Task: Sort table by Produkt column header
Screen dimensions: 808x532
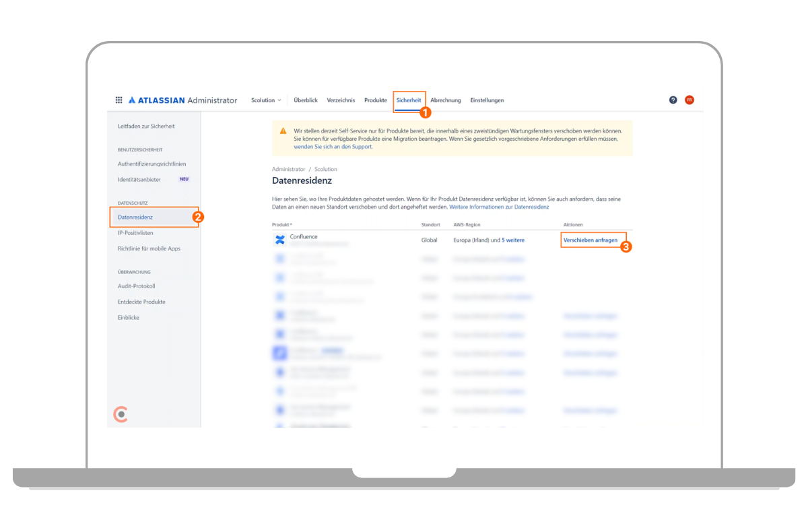Action: (x=282, y=224)
